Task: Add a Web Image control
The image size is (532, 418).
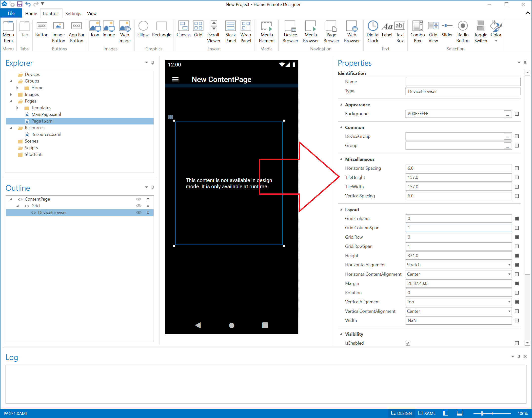Action: (124, 32)
